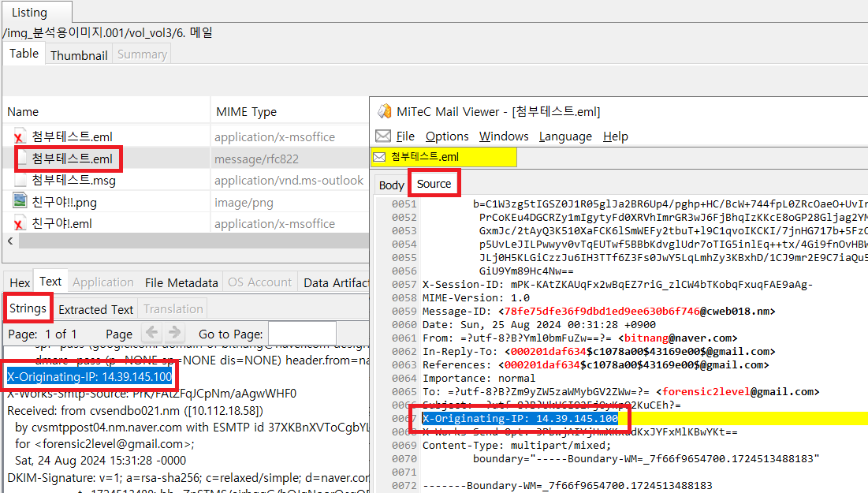Click the MiTeC Mail Viewer title bar icon
868x493 pixels.
[x=384, y=112]
